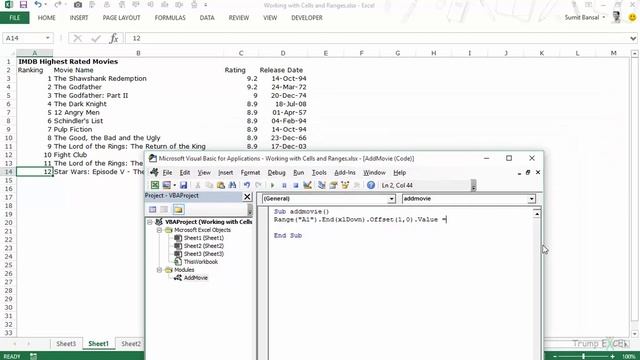The width and height of the screenshot is (640, 360).
Task: Click the Undo arrow in Excel quick access toolbar
Action: click(x=38, y=5)
